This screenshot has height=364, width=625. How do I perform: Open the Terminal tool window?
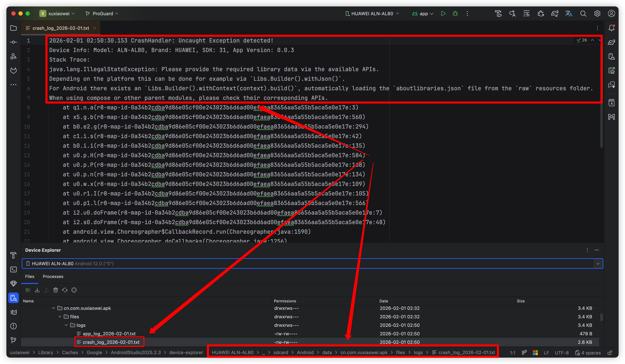(x=13, y=269)
